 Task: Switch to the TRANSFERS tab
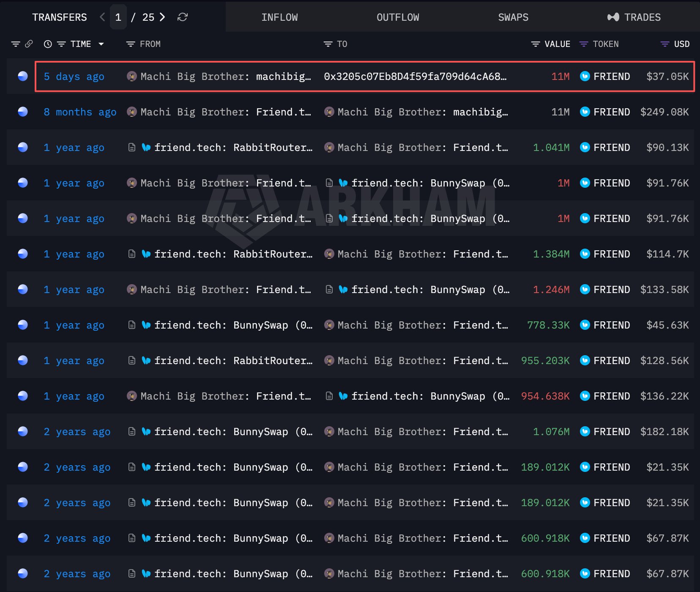coord(60,17)
